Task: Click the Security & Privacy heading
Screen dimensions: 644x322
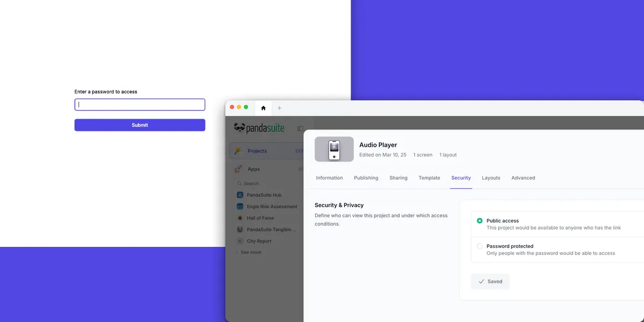Action: 339,205
